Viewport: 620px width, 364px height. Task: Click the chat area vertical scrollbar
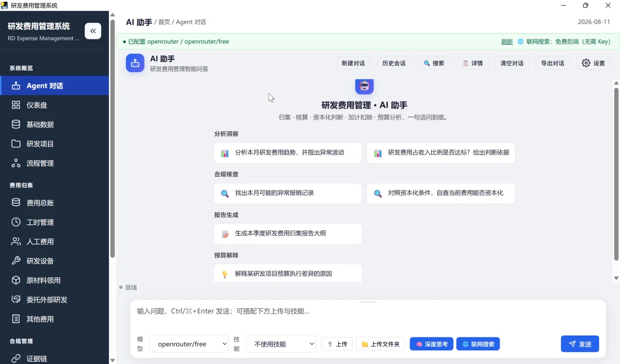pyautogui.click(x=616, y=174)
